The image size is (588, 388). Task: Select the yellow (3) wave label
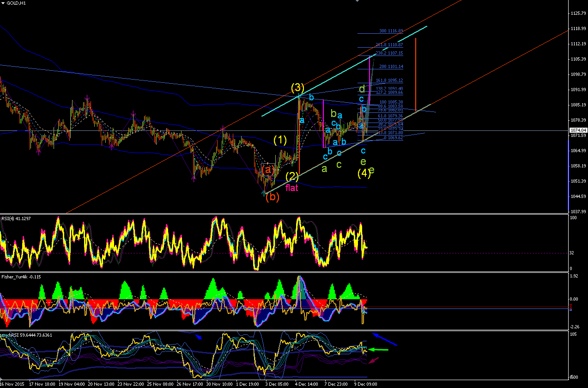click(297, 87)
